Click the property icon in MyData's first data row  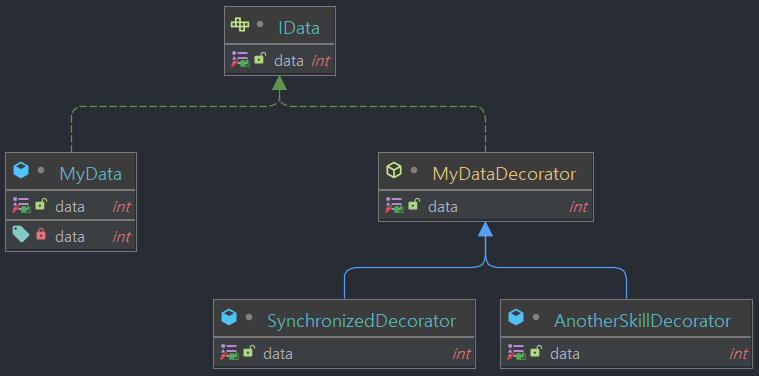point(21,206)
